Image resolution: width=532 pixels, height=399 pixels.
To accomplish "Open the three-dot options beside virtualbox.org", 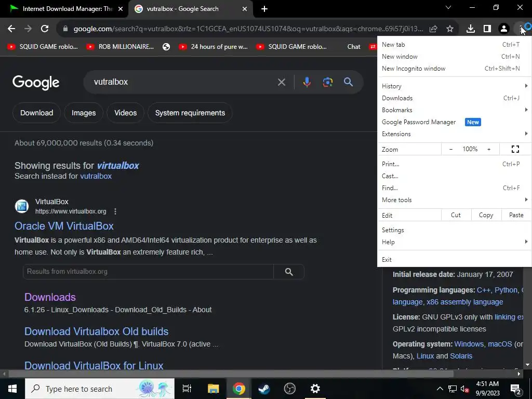I will tap(115, 211).
